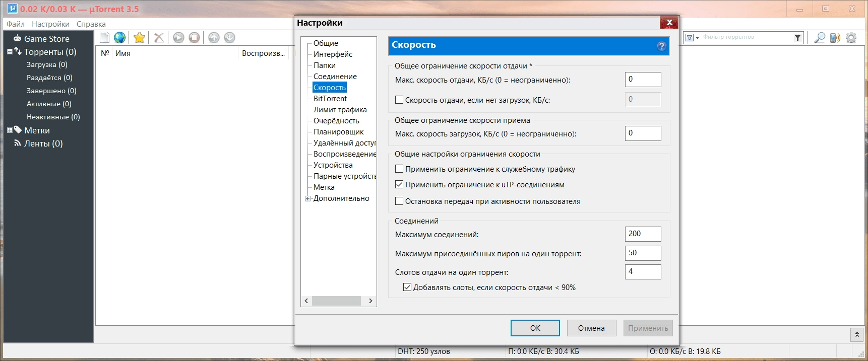
Task: Select Папки in settings tree
Action: 324,65
